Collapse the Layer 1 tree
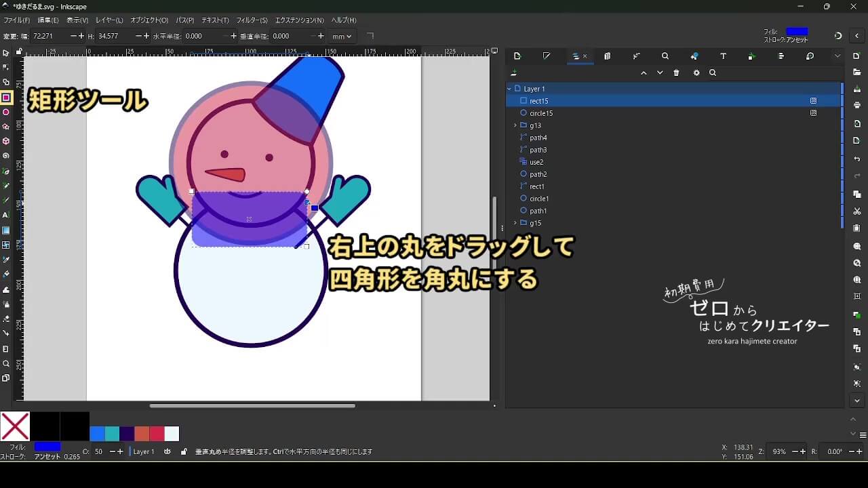868x488 pixels. point(509,89)
